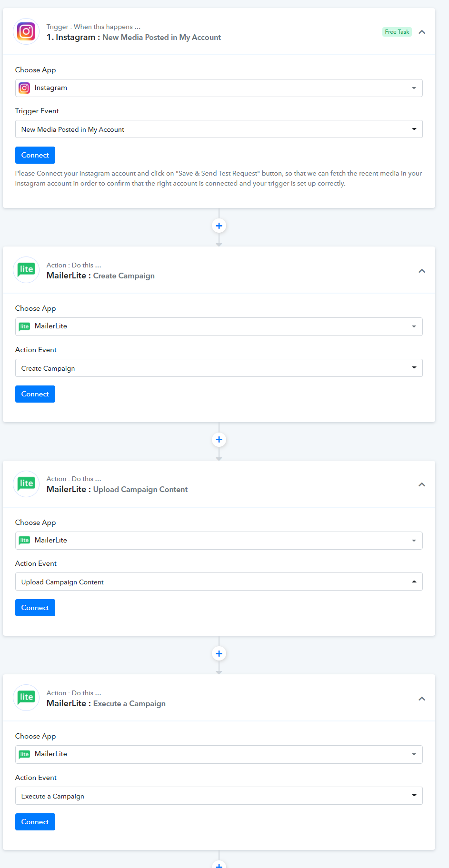449x868 pixels.
Task: Click the Instagram logo in the trigger header
Action: coord(26,32)
